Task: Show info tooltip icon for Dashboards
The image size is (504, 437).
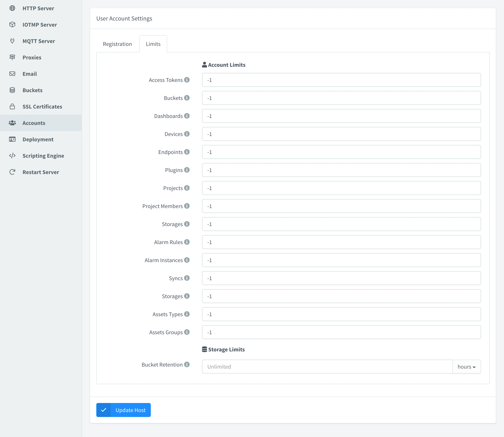Action: (x=187, y=116)
